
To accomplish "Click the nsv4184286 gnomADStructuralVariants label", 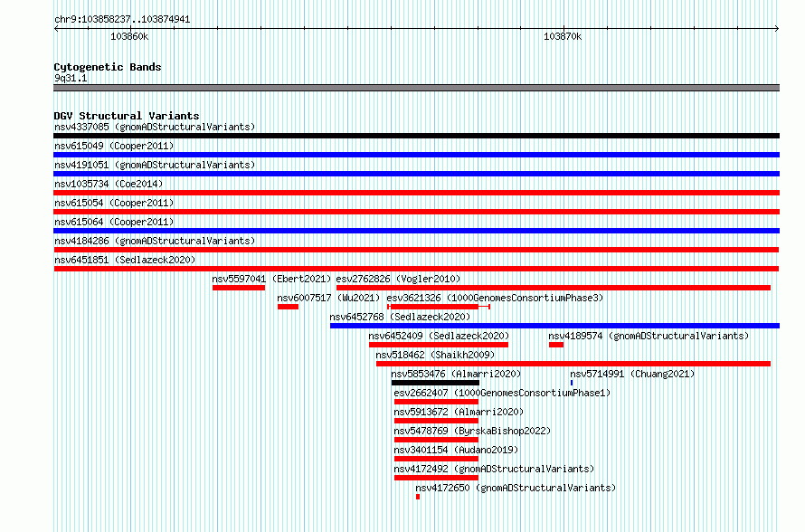I will point(155,241).
